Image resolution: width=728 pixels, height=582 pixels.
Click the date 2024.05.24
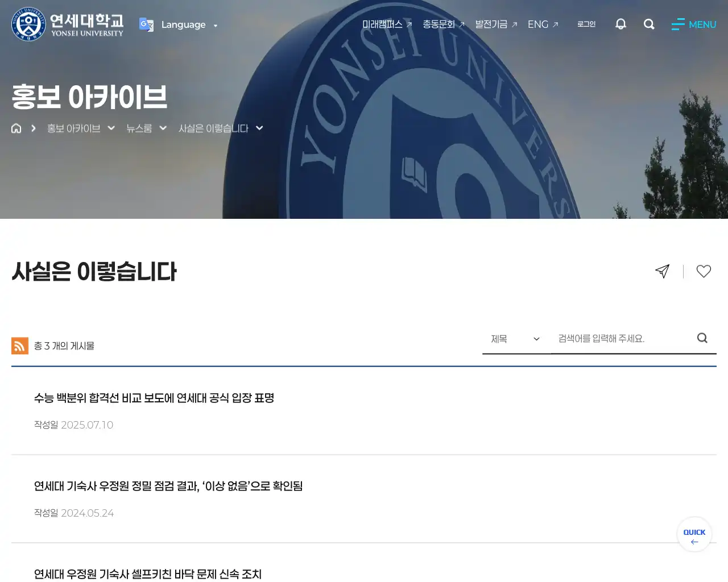coord(88,513)
